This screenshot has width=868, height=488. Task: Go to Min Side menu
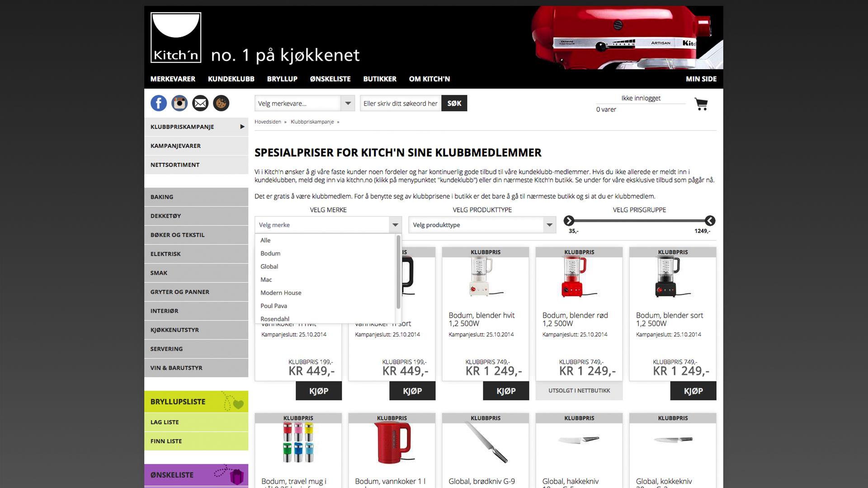tap(701, 79)
